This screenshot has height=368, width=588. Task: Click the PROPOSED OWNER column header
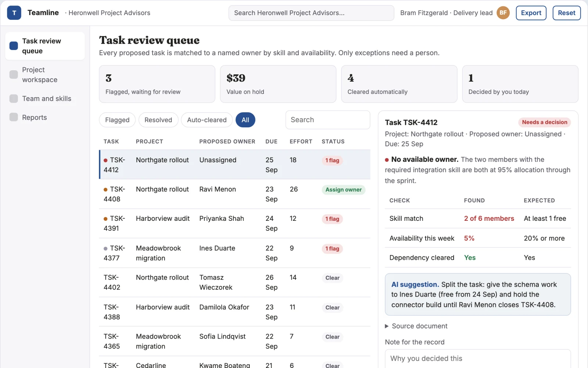tap(227, 142)
